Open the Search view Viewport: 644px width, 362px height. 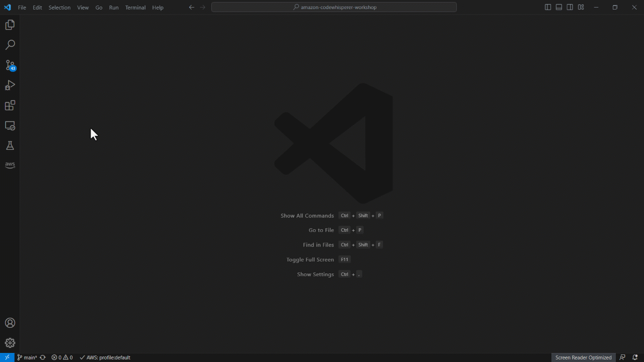(10, 44)
